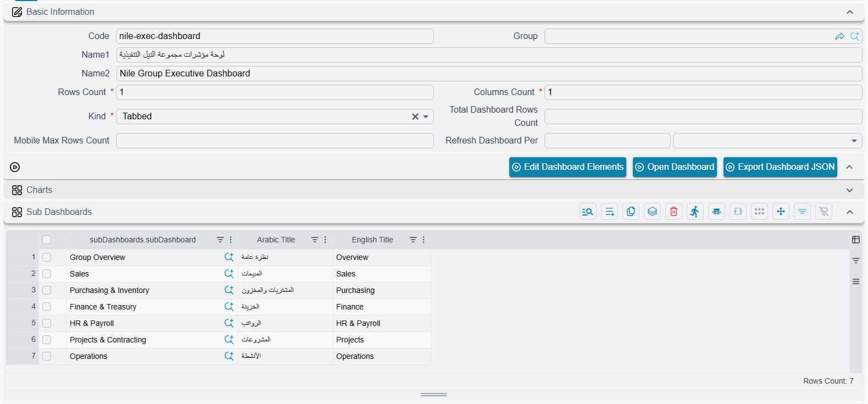Click the Name2 input field
The width and height of the screenshot is (868, 404).
point(489,74)
